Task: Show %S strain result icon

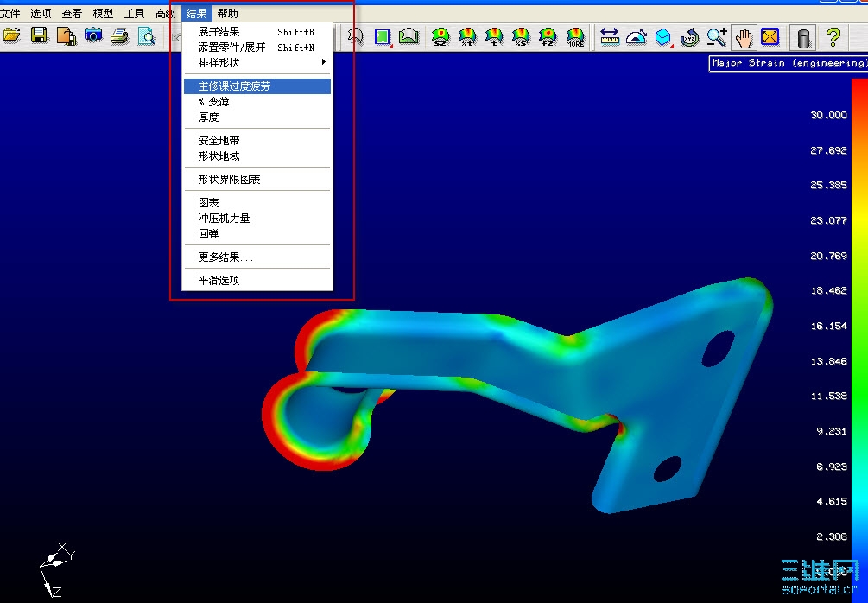Action: 520,37
